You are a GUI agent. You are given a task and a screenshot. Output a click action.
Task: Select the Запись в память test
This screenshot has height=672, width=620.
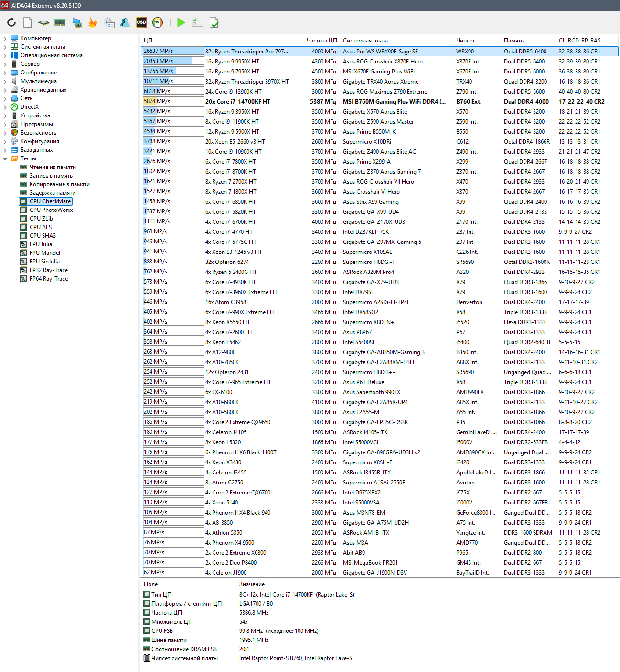[51, 176]
